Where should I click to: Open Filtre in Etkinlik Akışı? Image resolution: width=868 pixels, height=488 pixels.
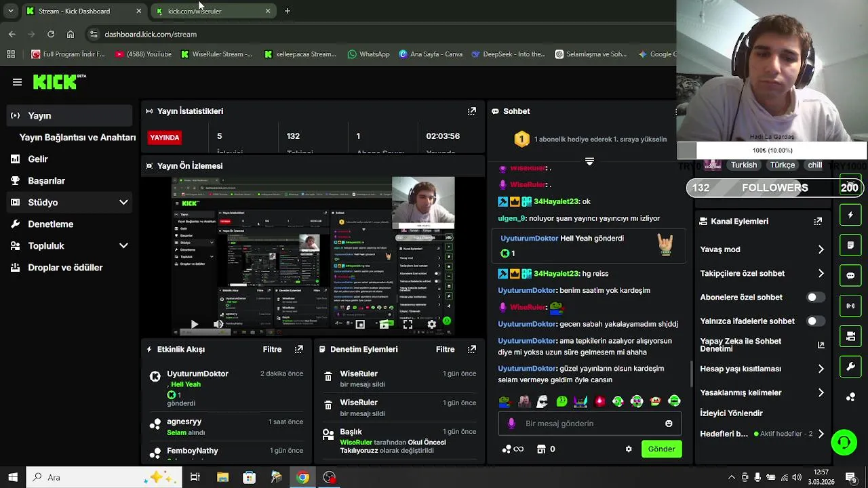point(272,349)
